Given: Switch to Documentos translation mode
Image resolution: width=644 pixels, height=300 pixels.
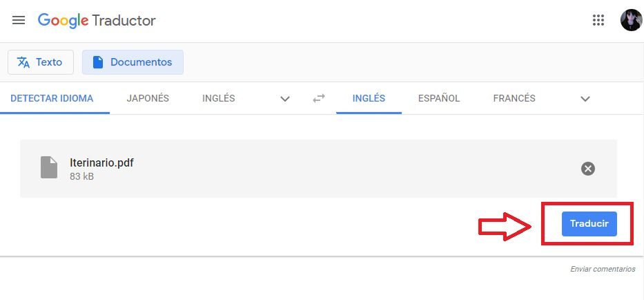Looking at the screenshot, I should pos(133,62).
